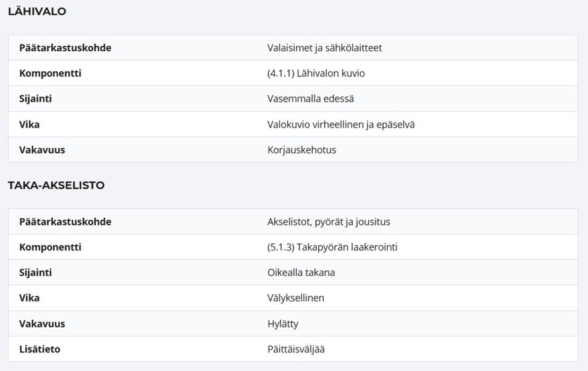Select the Vasemmalla edessä location value
Image resolution: width=588 pixels, height=371 pixels.
311,99
